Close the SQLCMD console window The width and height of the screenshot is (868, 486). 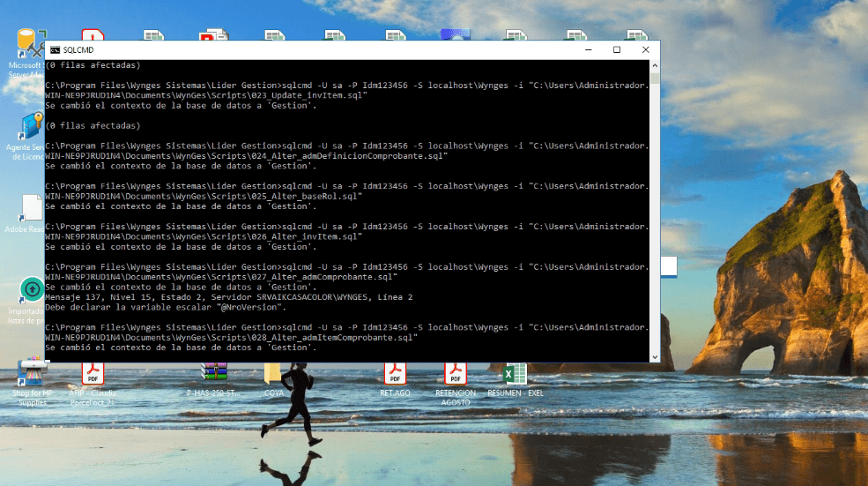coord(645,50)
